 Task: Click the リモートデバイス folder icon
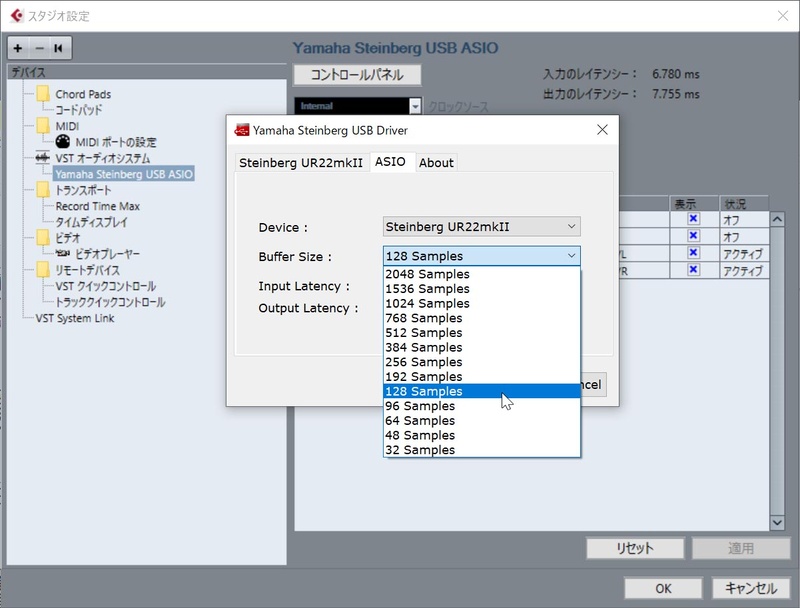click(44, 268)
